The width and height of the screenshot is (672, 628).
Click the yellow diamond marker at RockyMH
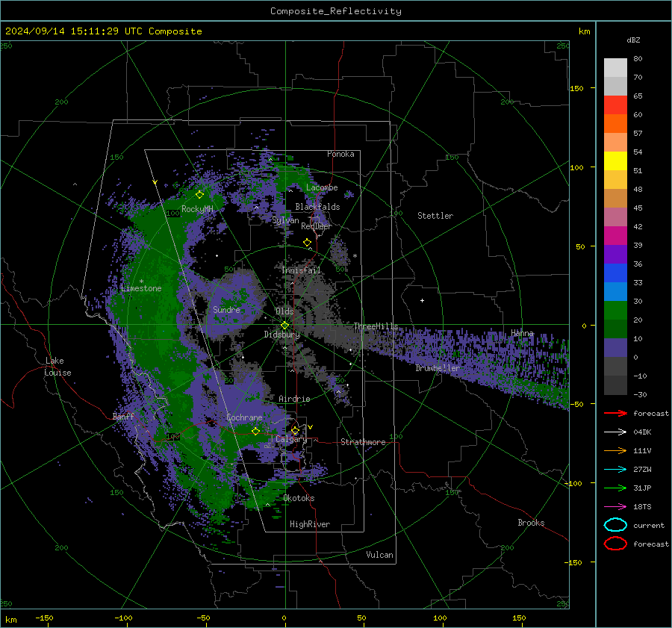click(199, 195)
